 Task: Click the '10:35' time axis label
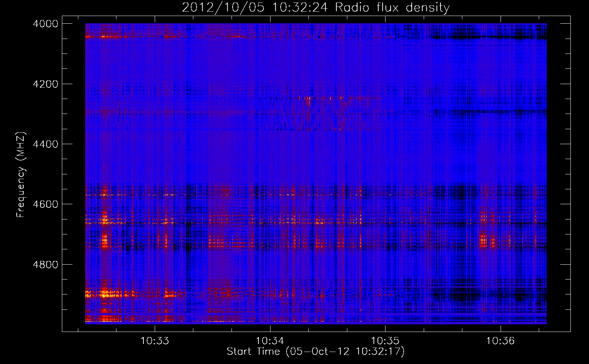click(385, 341)
